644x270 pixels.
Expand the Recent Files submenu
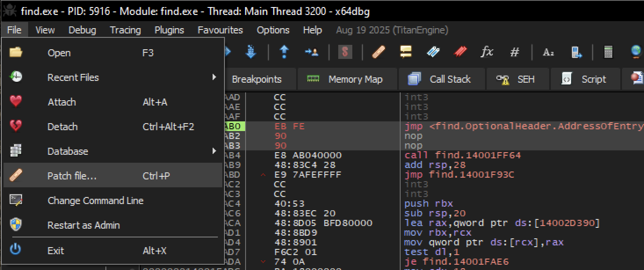click(112, 77)
